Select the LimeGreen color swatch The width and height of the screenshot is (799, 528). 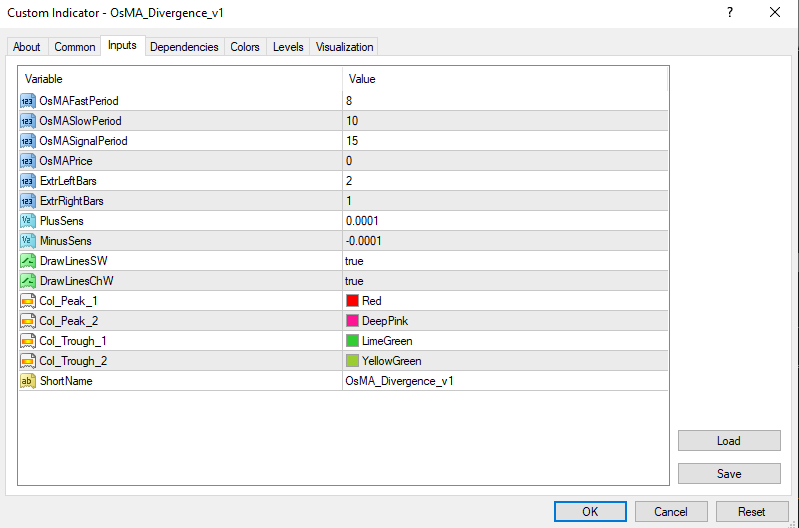[x=352, y=341]
